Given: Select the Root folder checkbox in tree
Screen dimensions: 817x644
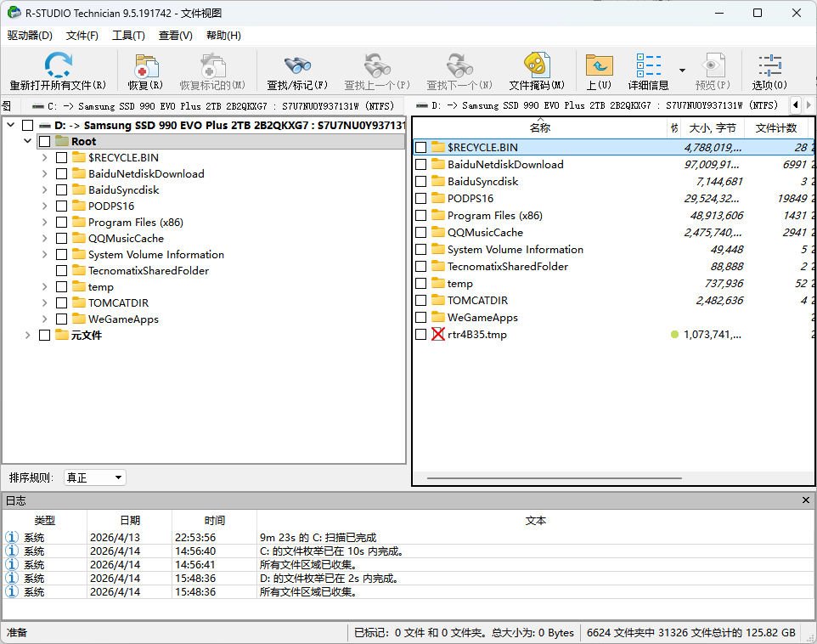Looking at the screenshot, I should tap(45, 140).
